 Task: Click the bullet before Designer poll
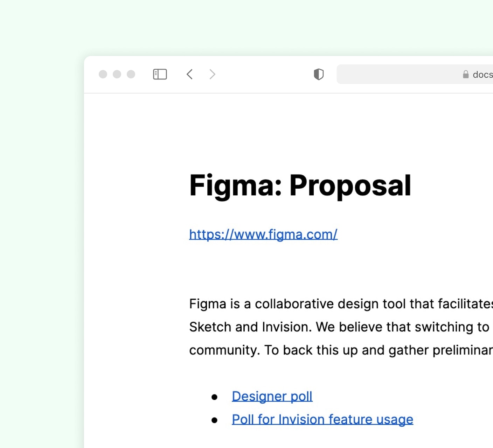pos(215,397)
